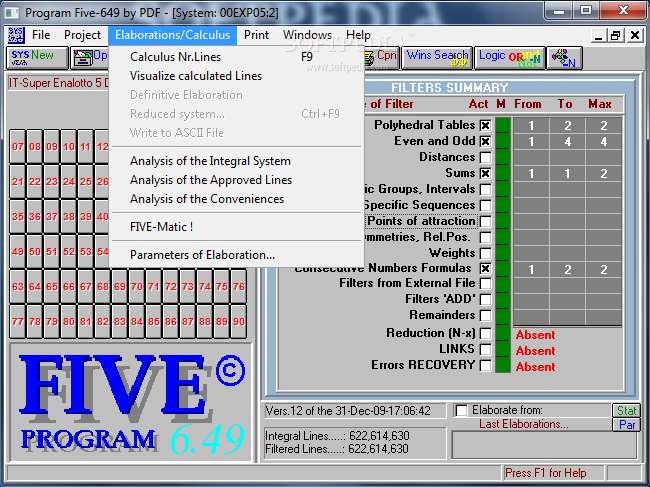Check the Elaborate from checkbox
The image size is (650, 487).
461,410
